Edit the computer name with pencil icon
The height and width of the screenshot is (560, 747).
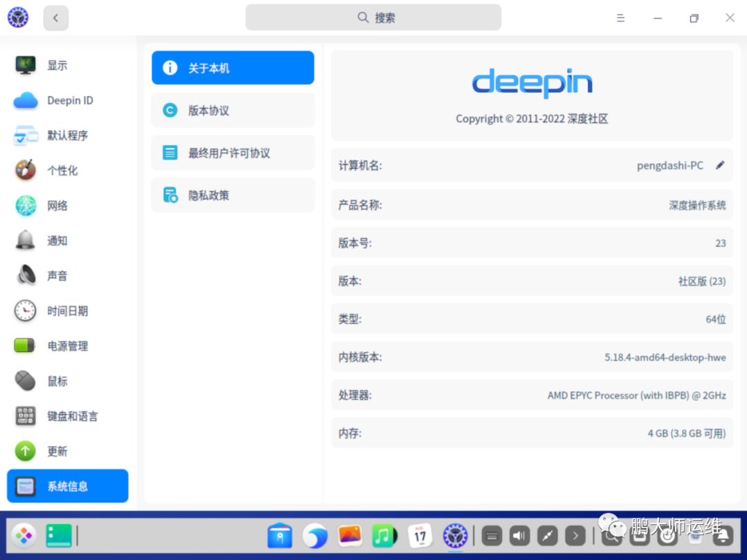click(720, 165)
